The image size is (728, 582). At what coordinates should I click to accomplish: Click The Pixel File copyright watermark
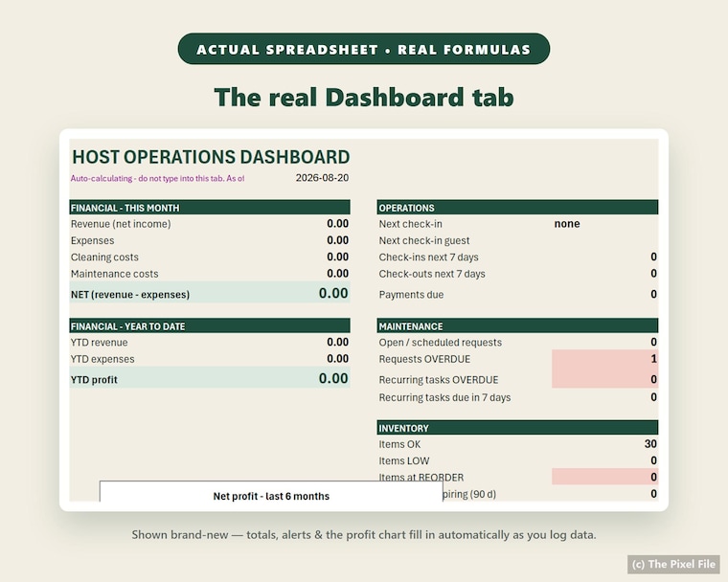(673, 565)
